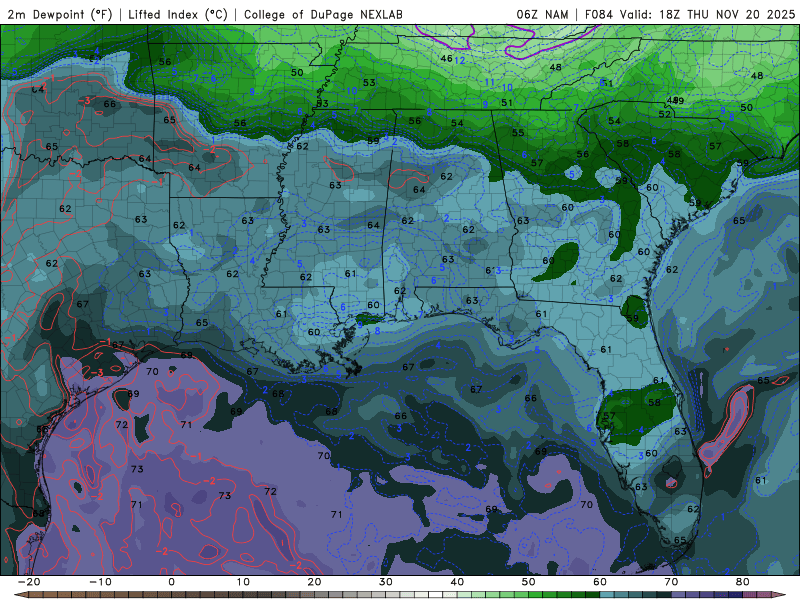
Task: Click the "2m Dewpoint (°F)" title text
Action: pyautogui.click(x=60, y=14)
